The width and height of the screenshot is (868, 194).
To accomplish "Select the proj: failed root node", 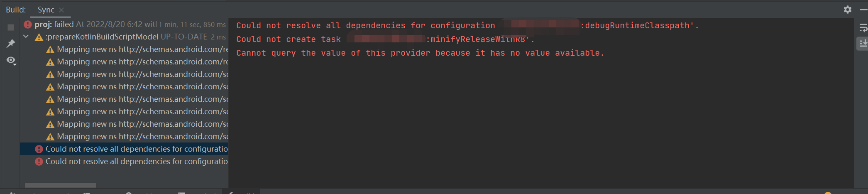I will point(54,25).
